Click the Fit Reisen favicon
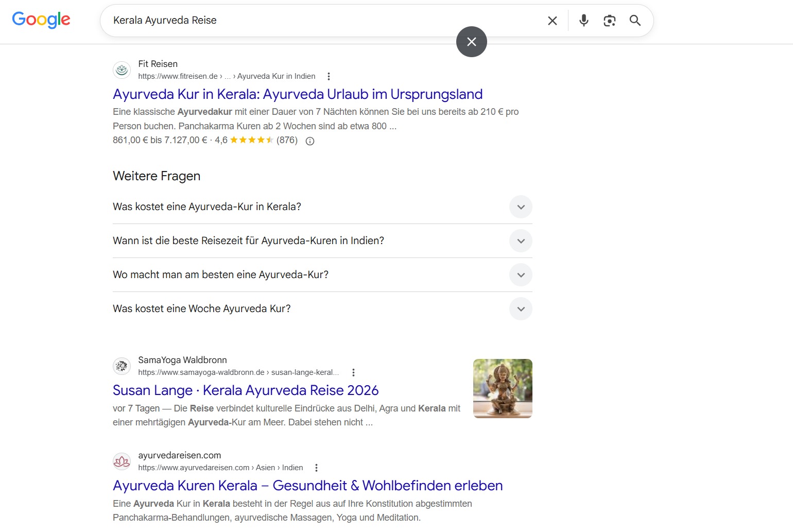 point(122,70)
